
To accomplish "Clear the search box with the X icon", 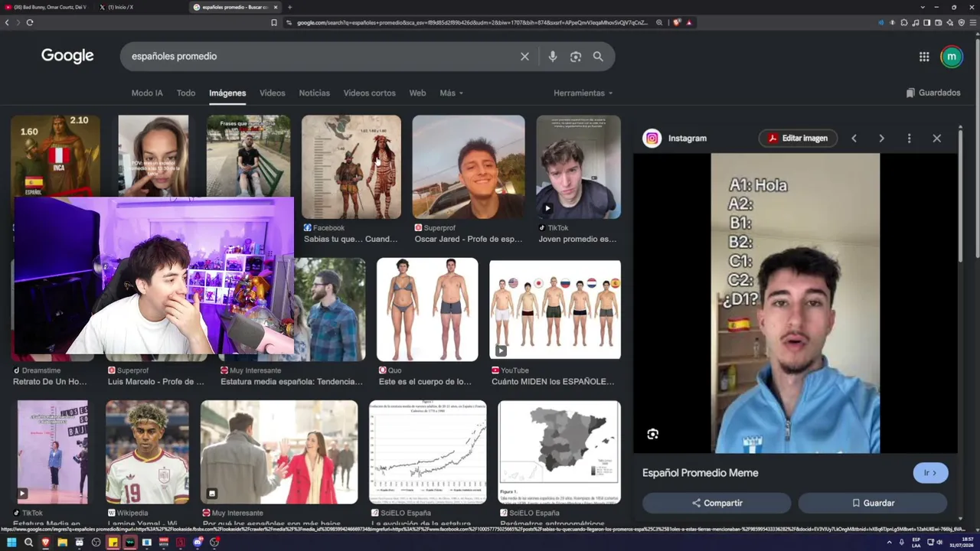I will coord(524,57).
